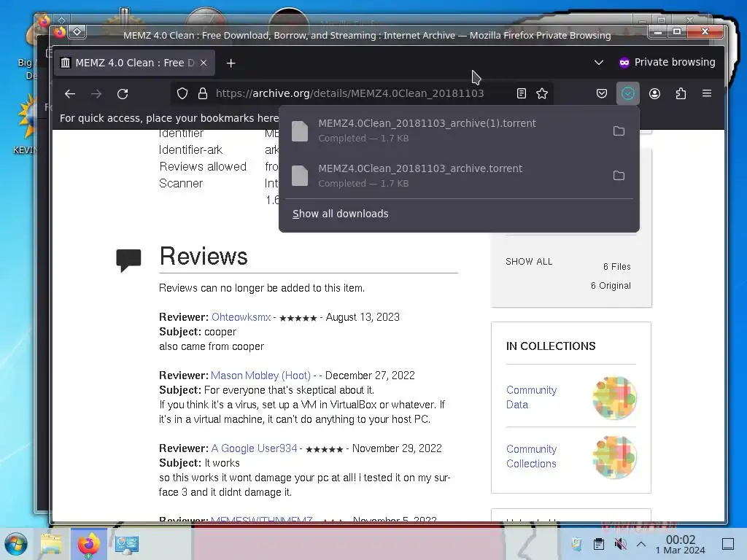Toggle Reader View icon in address bar
Viewport: 747px width, 560px height.
point(521,93)
